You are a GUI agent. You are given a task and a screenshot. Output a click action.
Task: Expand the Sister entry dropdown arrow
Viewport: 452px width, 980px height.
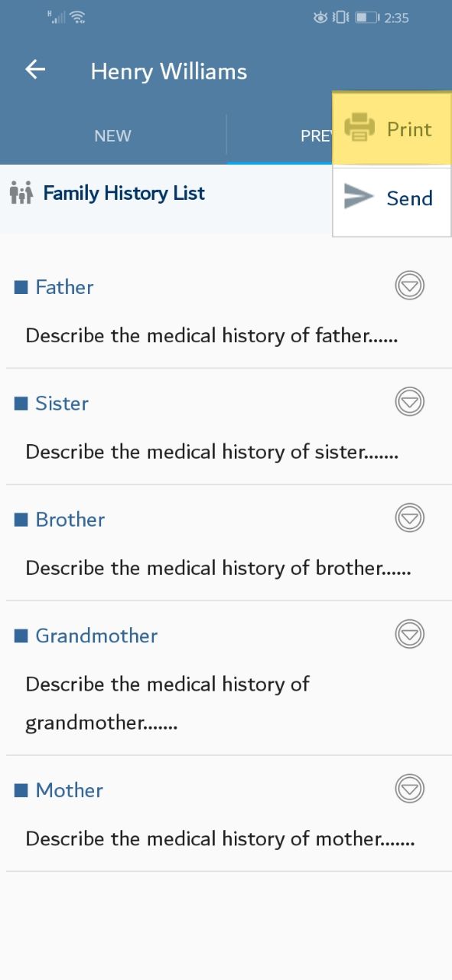click(410, 402)
